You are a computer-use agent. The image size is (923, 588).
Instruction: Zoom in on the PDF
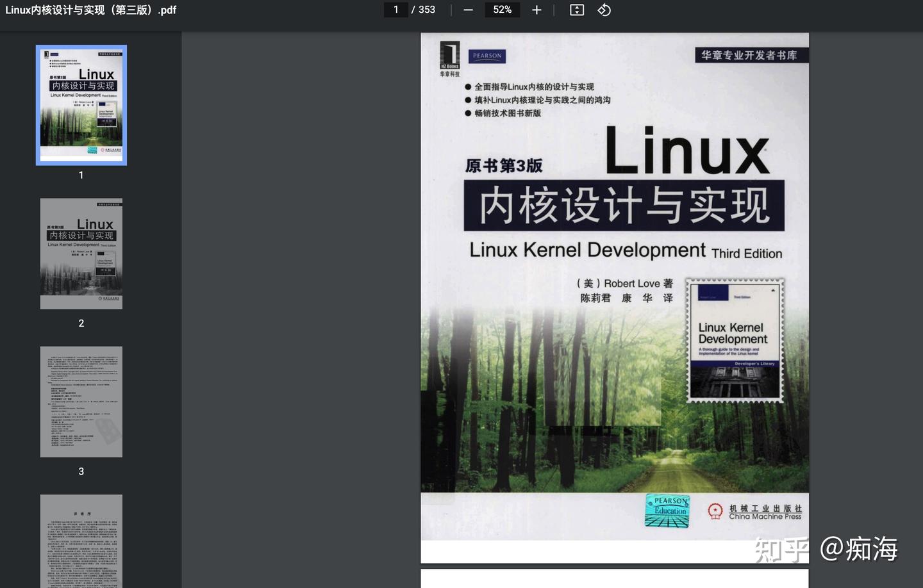(x=536, y=10)
